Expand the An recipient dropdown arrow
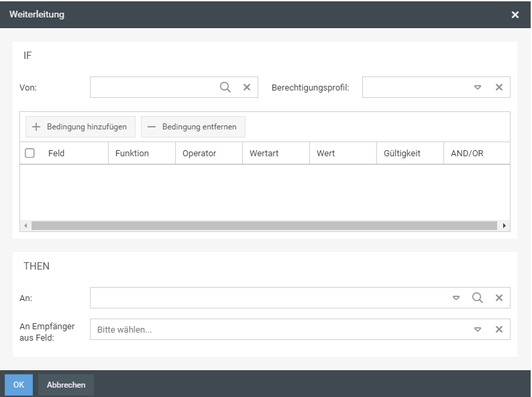This screenshot has height=397, width=532. click(456, 298)
